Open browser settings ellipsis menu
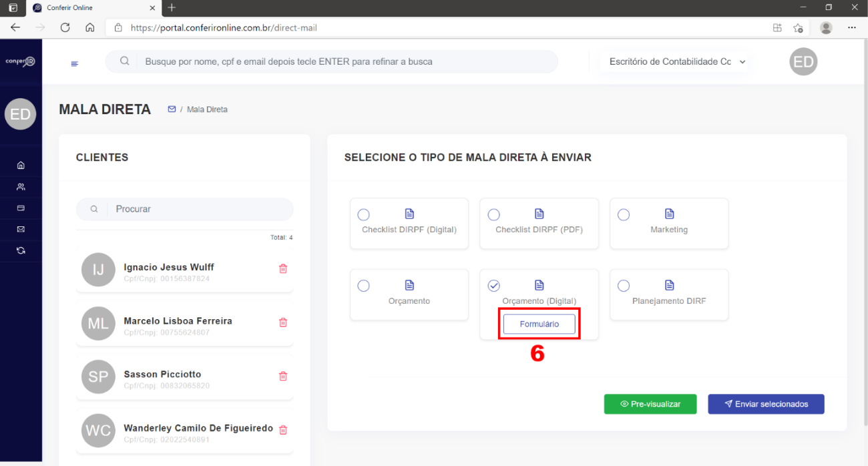Image resolution: width=868 pixels, height=466 pixels. [x=852, y=27]
